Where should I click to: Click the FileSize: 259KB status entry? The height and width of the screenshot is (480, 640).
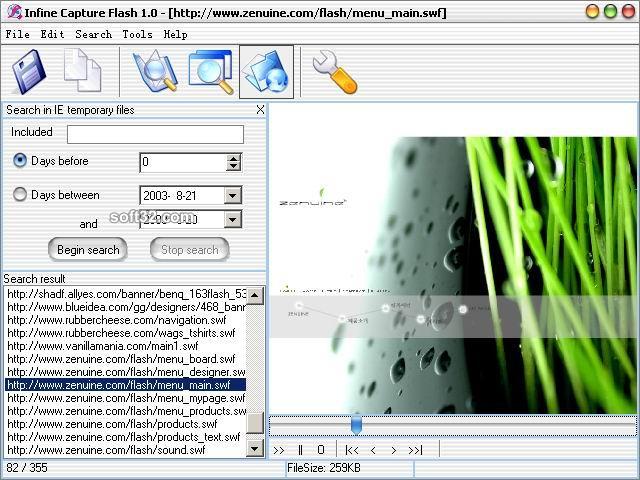[x=324, y=468]
